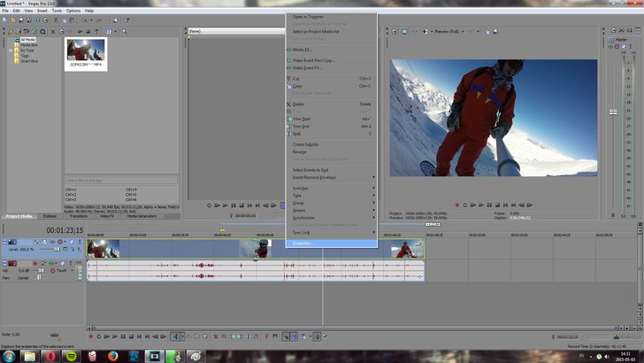Select the Media Bins tree folder
The width and height of the screenshot is (644, 363).
pyautogui.click(x=28, y=44)
